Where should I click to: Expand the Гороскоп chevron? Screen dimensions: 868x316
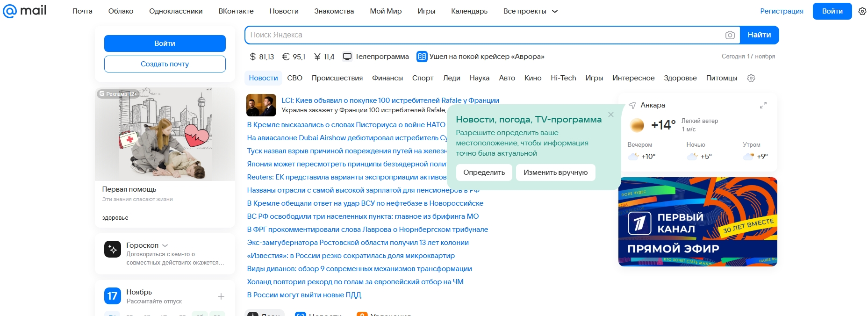tap(165, 245)
